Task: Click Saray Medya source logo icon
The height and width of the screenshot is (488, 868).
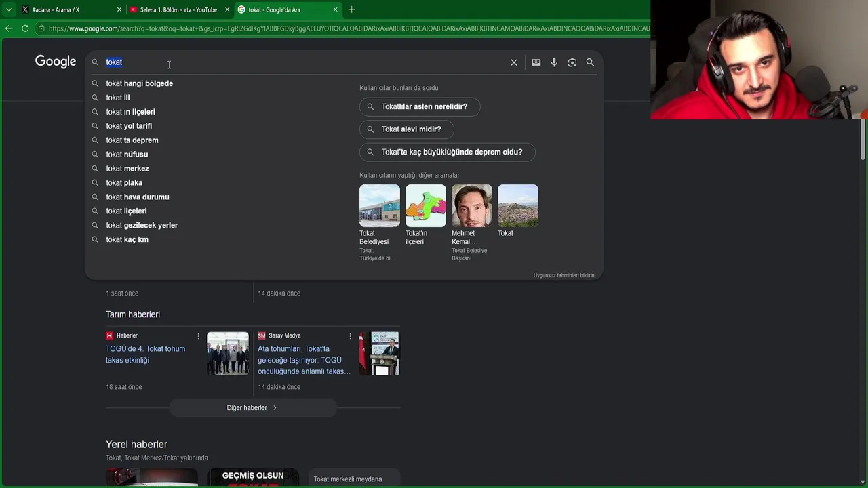Action: (261, 335)
